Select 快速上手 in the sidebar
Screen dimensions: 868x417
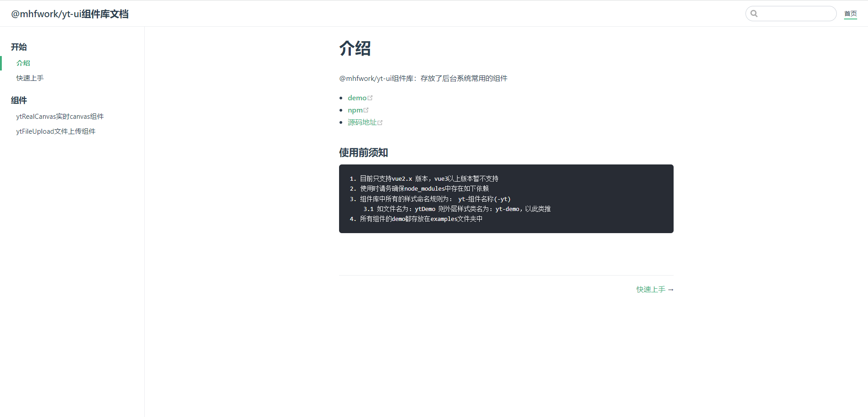coord(30,78)
